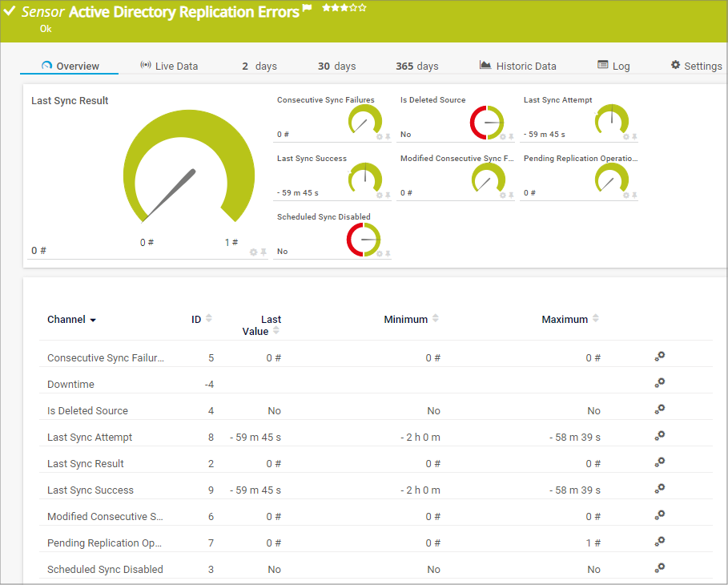This screenshot has height=585, width=728.
Task: Open gear settings on the Last Sync Result gauge
Action: (254, 252)
